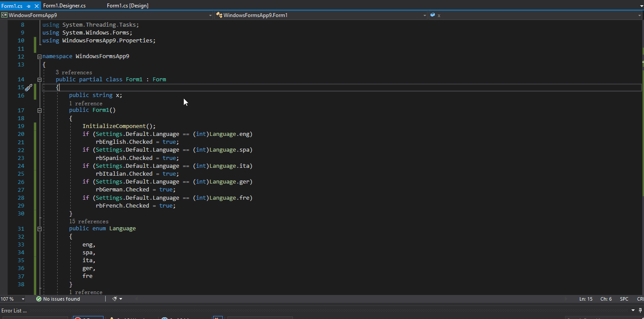Show the 3 references CodeLens for Form1 class
This screenshot has height=319, width=644.
pyautogui.click(x=74, y=73)
